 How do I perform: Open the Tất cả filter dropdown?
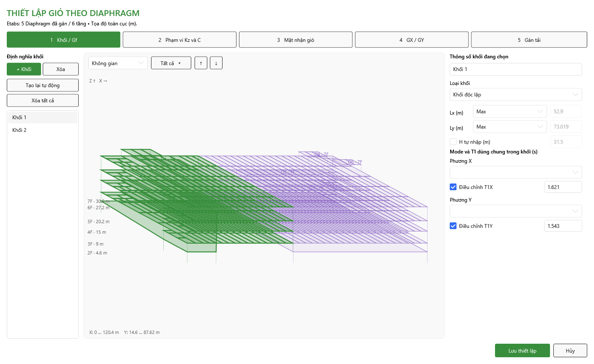pos(171,63)
